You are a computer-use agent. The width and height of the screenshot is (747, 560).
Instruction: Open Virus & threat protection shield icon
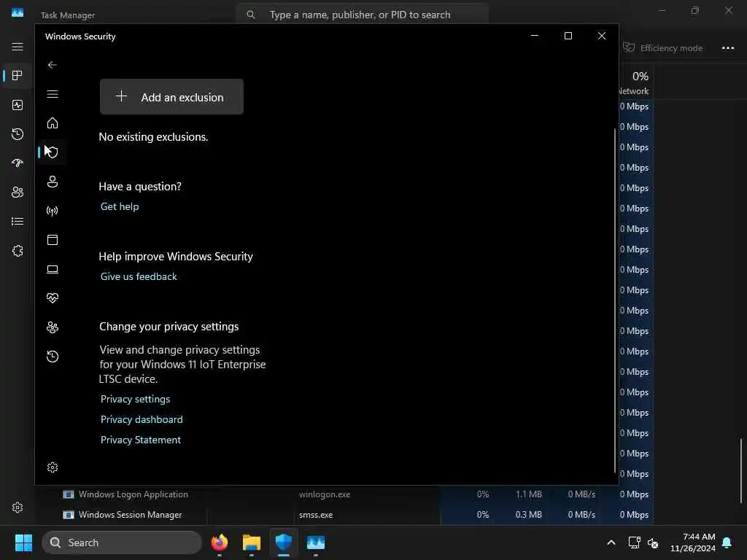click(53, 152)
